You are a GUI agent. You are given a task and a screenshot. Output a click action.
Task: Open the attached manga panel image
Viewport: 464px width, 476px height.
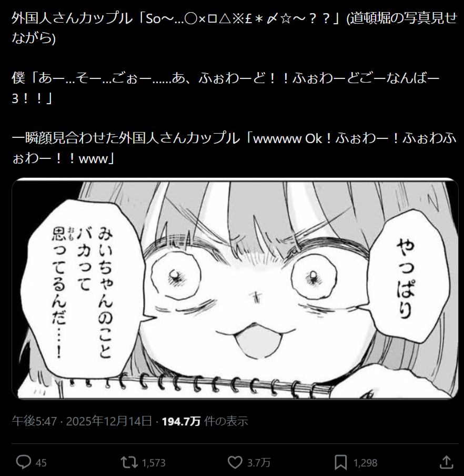tap(235, 289)
